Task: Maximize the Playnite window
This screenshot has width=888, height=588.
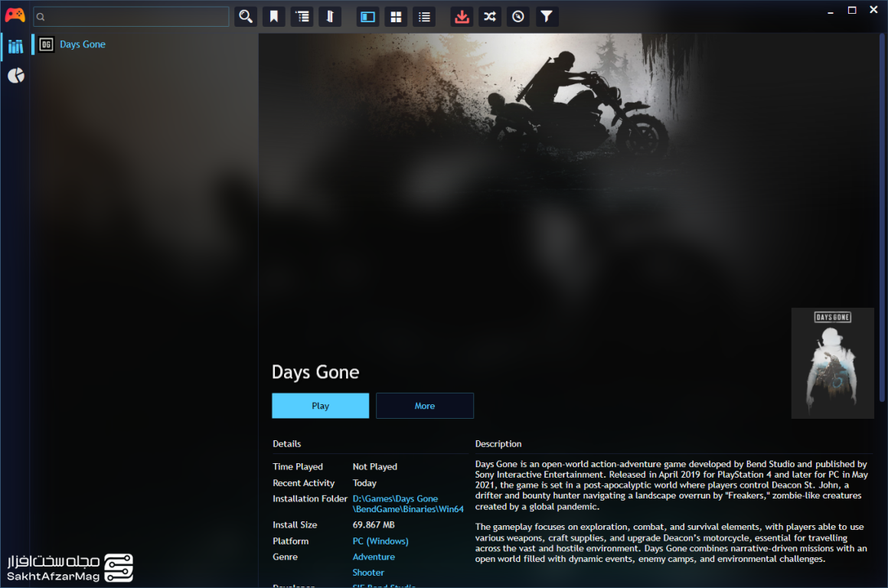Action: [852, 10]
